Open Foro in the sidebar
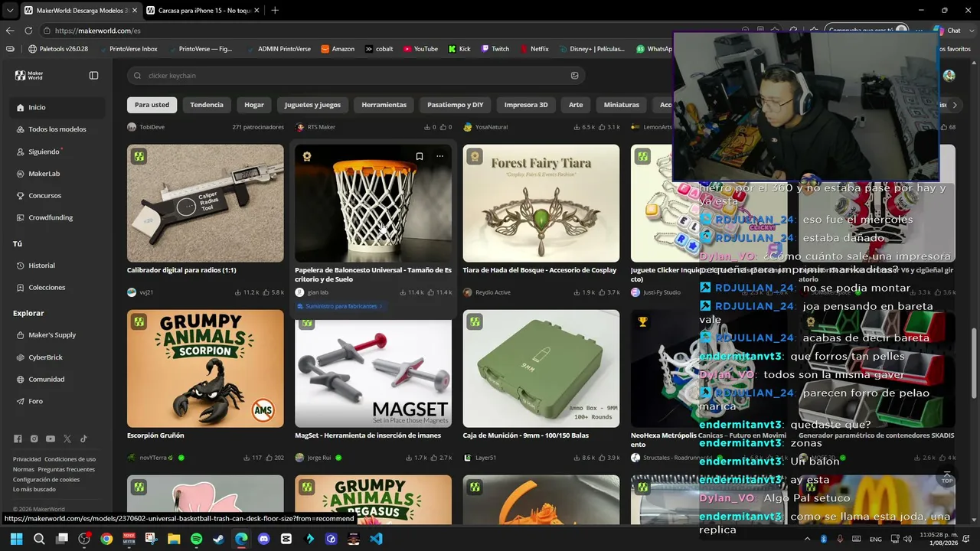The image size is (980, 551). pyautogui.click(x=58, y=401)
